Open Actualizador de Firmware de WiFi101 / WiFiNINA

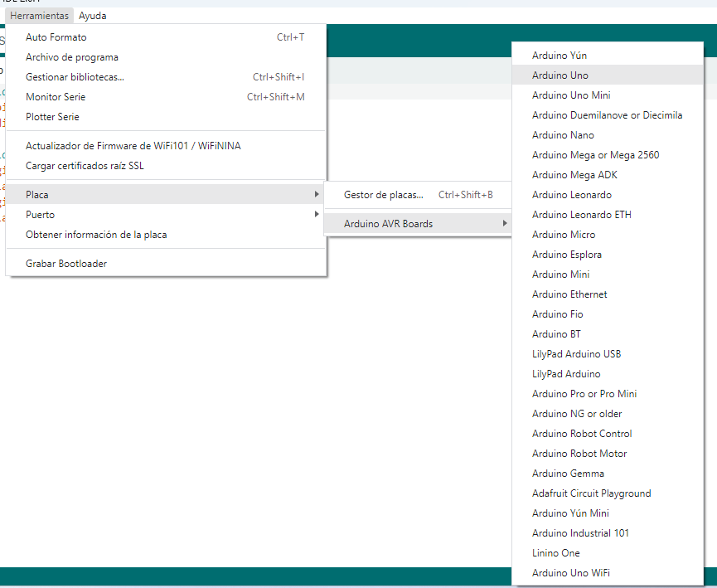coord(133,145)
